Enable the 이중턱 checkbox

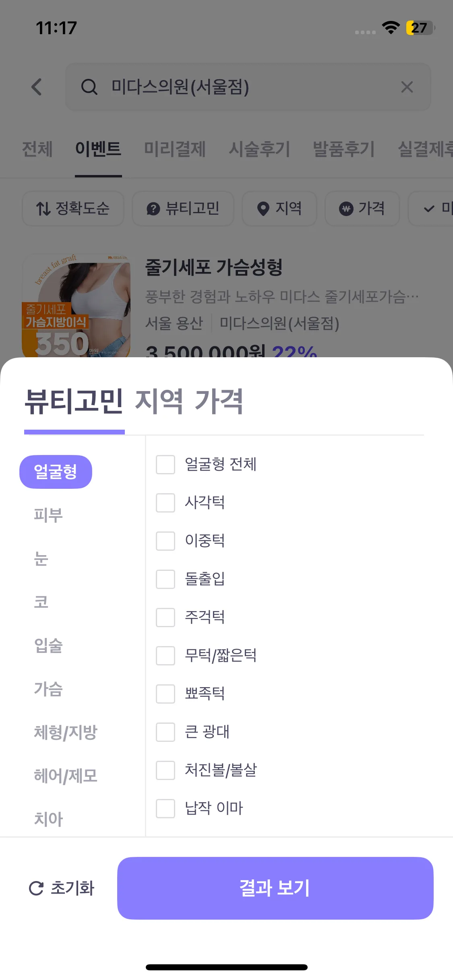165,541
